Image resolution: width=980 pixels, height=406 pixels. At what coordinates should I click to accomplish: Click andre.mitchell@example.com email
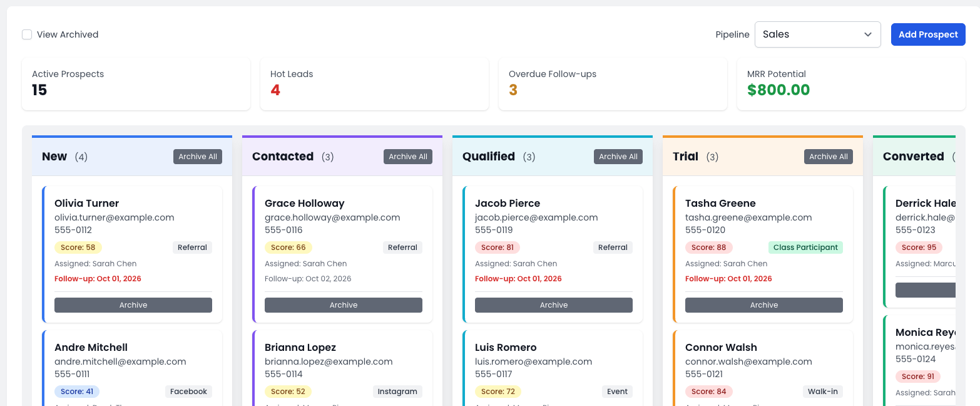pyautogui.click(x=120, y=362)
